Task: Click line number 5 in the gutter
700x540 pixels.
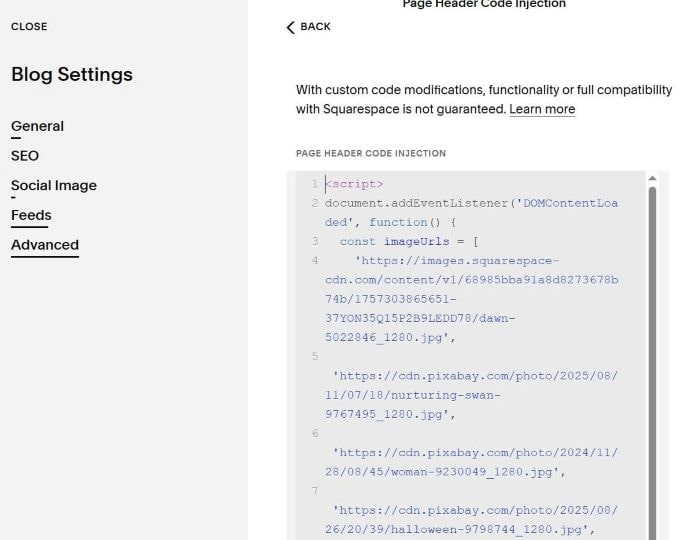Action: click(x=314, y=356)
